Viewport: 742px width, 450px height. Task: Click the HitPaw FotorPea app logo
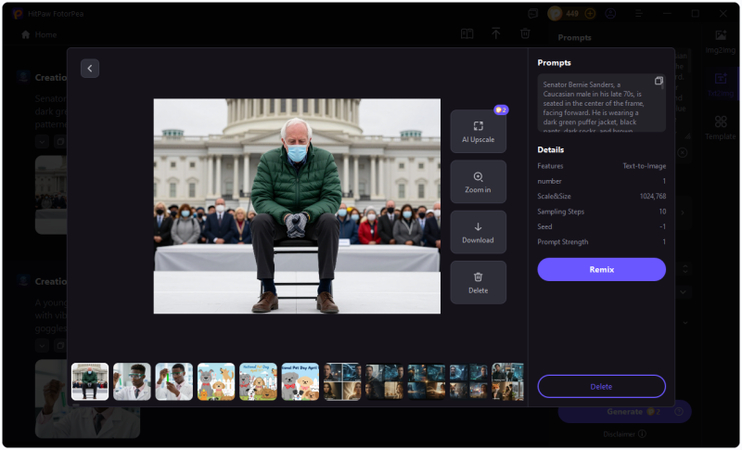point(18,14)
